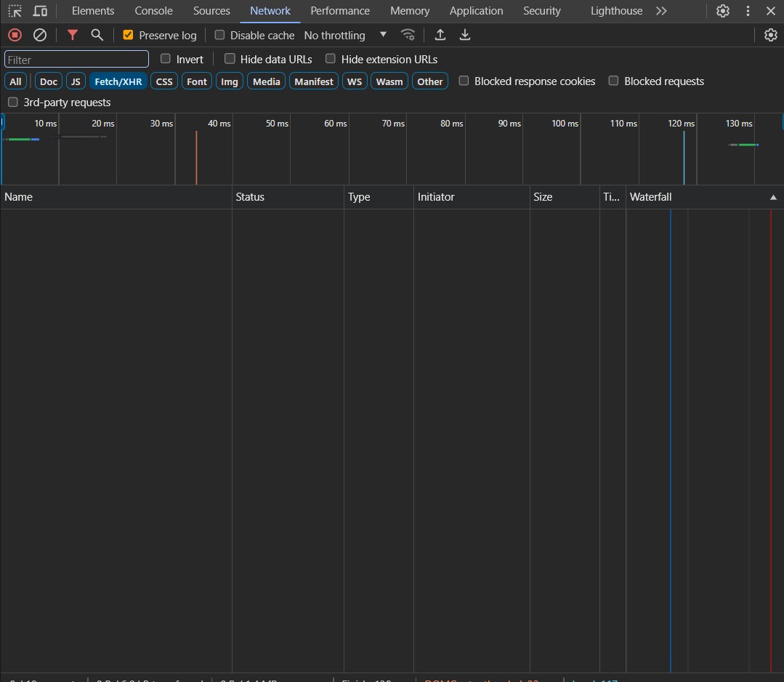Open the Performance tab
This screenshot has width=784, height=682.
click(340, 11)
